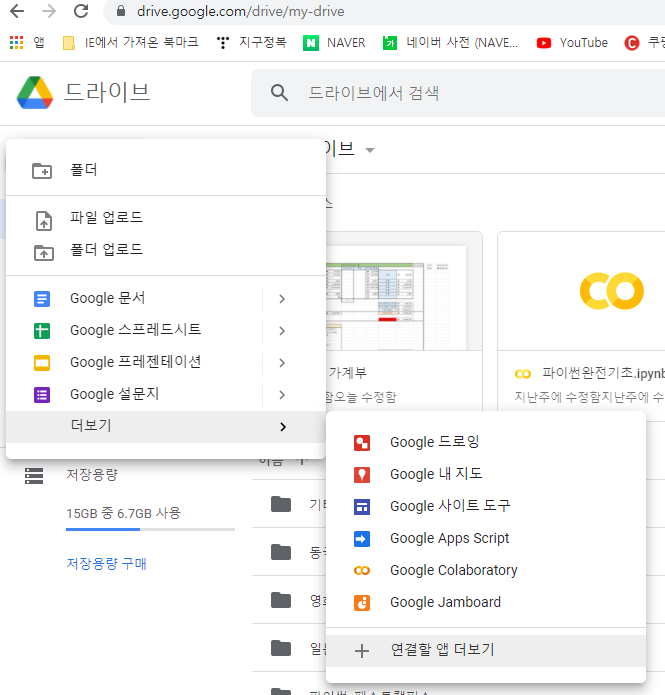Click the 저장용량 구매 link

(106, 564)
